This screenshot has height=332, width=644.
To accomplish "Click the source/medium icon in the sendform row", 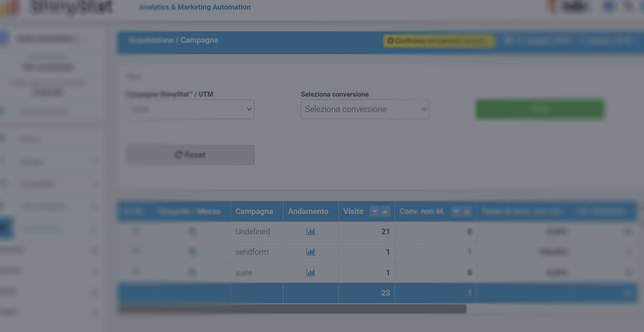I will point(192,252).
